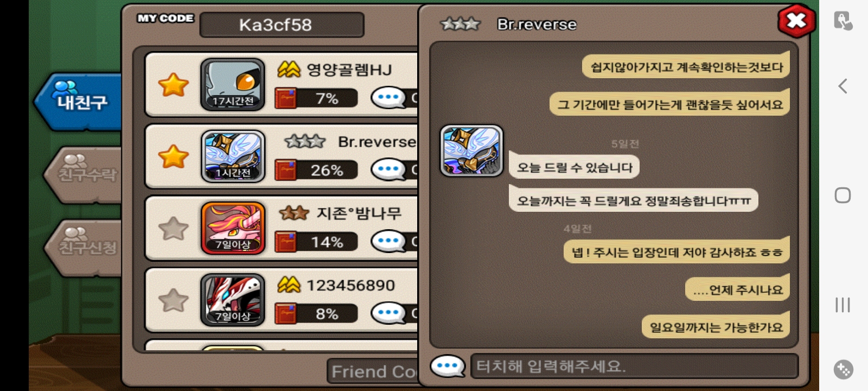Image resolution: width=868 pixels, height=391 pixels.
Task: Toggle favorite star for 영양골렘HJ
Action: [173, 85]
